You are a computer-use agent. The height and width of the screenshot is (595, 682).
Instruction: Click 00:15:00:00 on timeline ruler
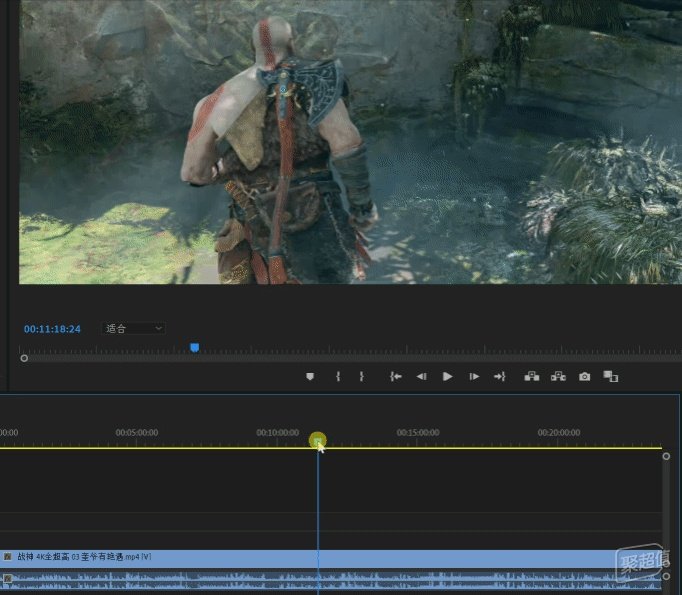[418, 433]
